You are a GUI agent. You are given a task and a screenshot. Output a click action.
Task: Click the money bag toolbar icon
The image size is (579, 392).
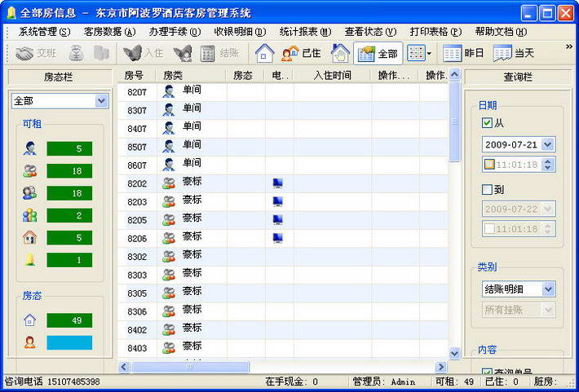77,54
